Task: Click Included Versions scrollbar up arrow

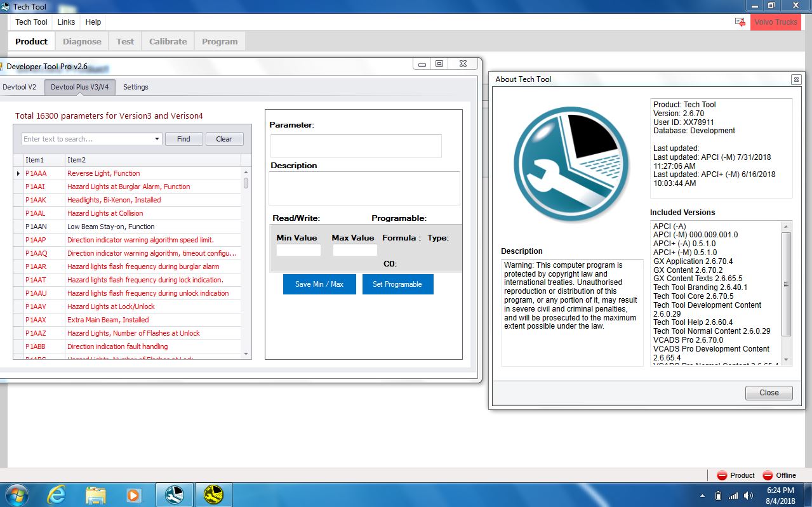Action: click(787, 227)
